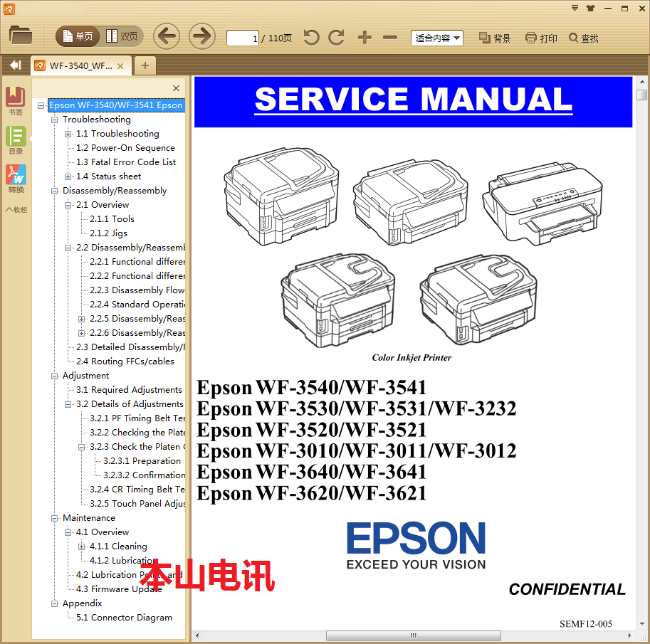Click the SERVICE MANUAL heading link
Image resolution: width=650 pixels, height=644 pixels.
click(414, 100)
